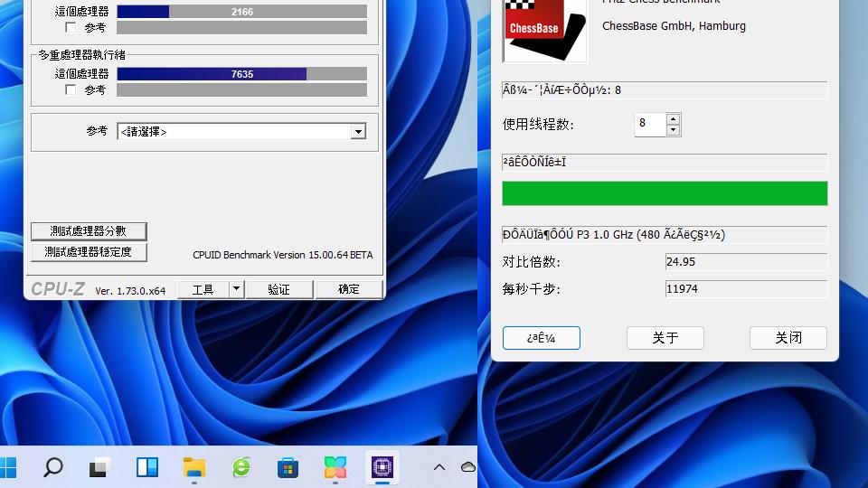
Task: Open OneDrive cloud tray icon
Action: (x=468, y=467)
